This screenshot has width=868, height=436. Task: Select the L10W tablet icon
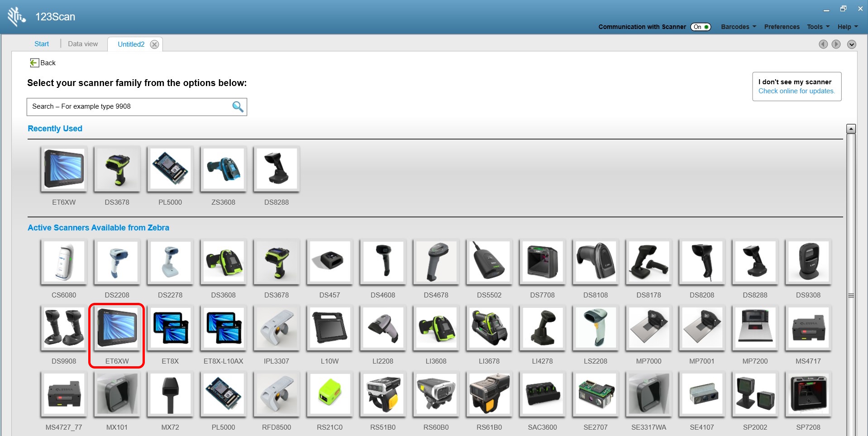pos(330,328)
